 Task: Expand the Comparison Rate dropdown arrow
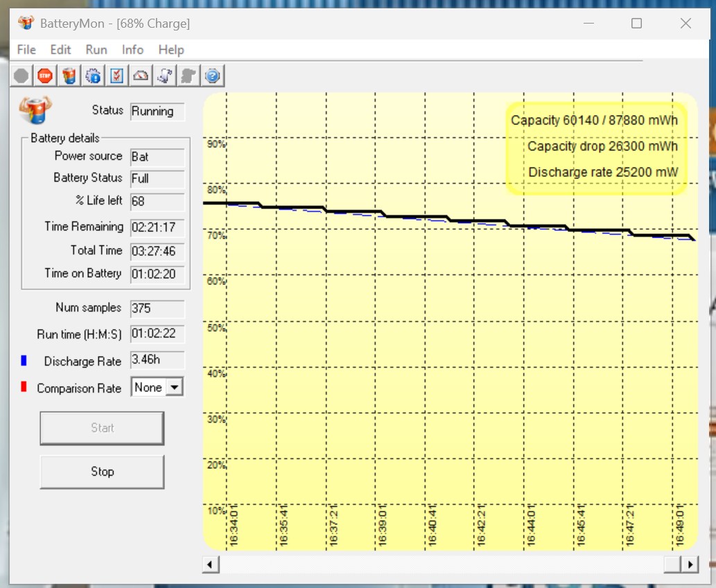(x=174, y=388)
